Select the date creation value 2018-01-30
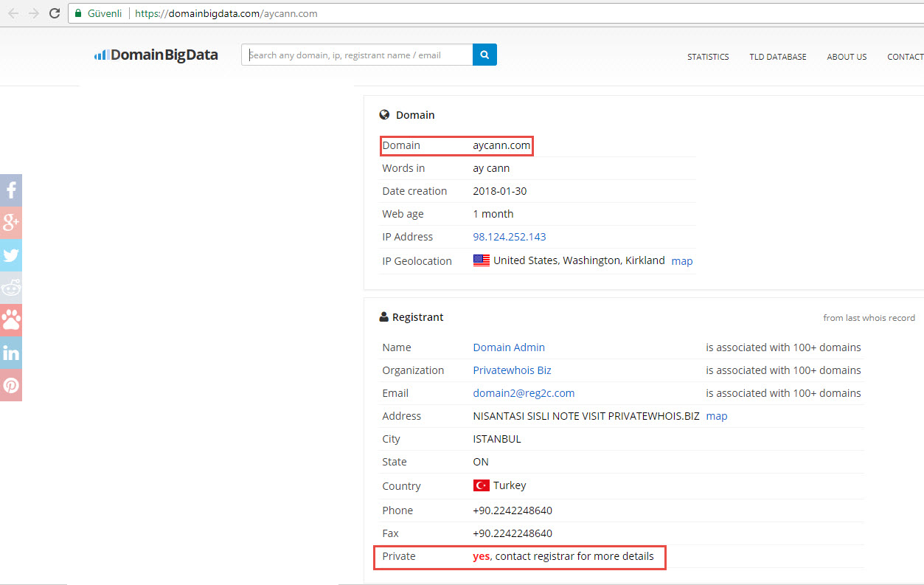Viewport: 924px width, 585px height. [x=500, y=191]
